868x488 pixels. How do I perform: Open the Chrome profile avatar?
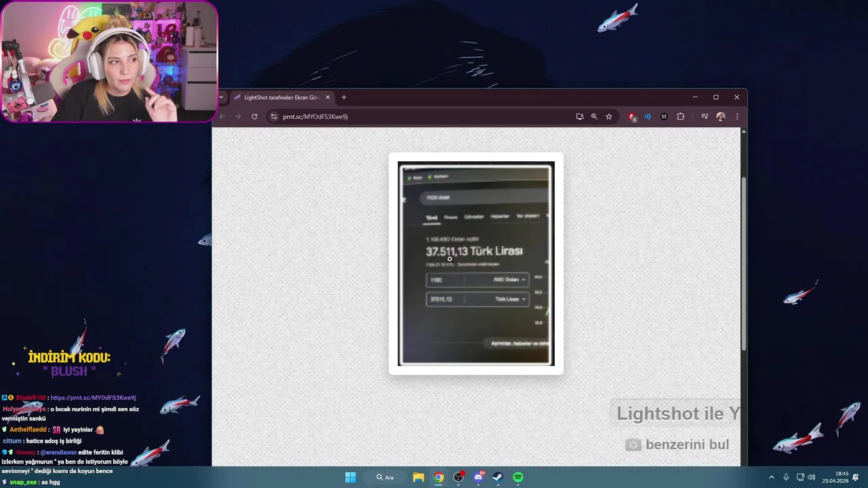721,117
